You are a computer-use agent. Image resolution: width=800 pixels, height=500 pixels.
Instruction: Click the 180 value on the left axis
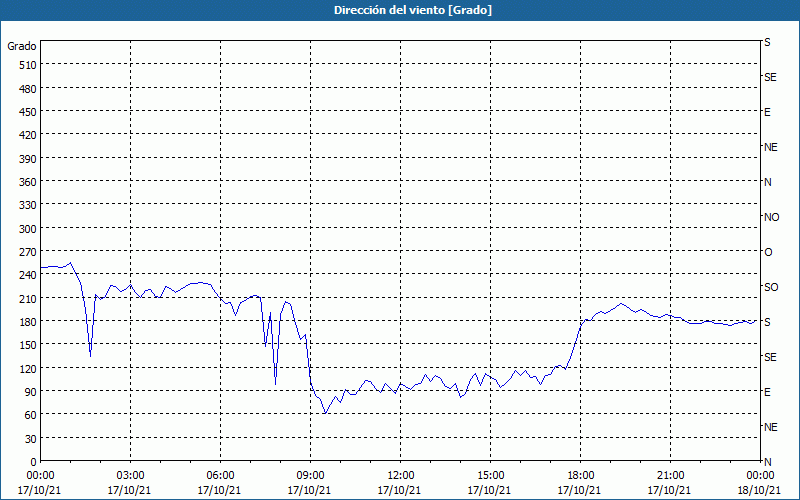click(28, 321)
